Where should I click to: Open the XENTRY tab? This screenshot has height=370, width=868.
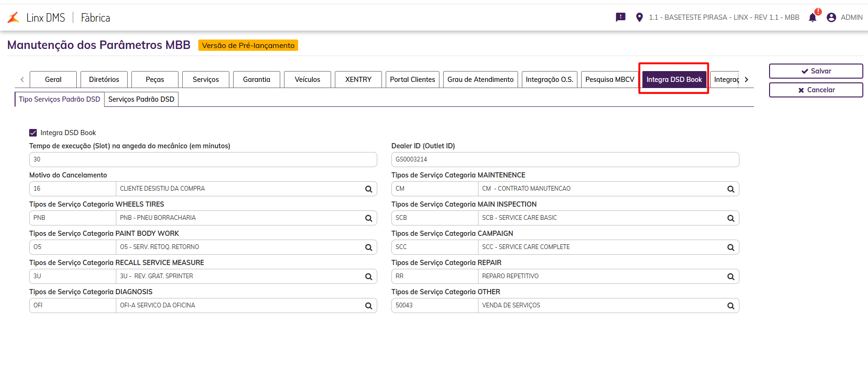[358, 80]
